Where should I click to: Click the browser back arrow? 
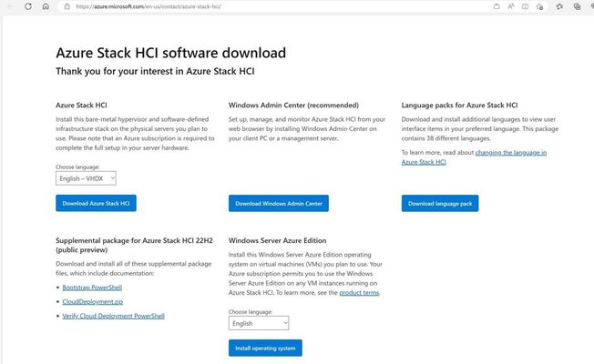(x=11, y=6)
